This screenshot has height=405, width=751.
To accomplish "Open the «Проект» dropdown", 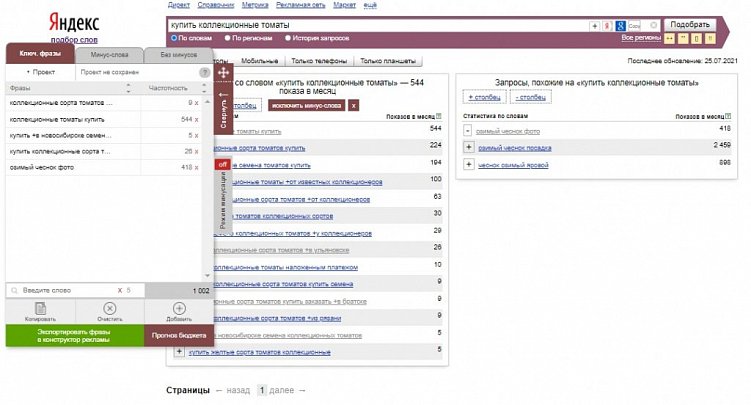I will [x=41, y=72].
